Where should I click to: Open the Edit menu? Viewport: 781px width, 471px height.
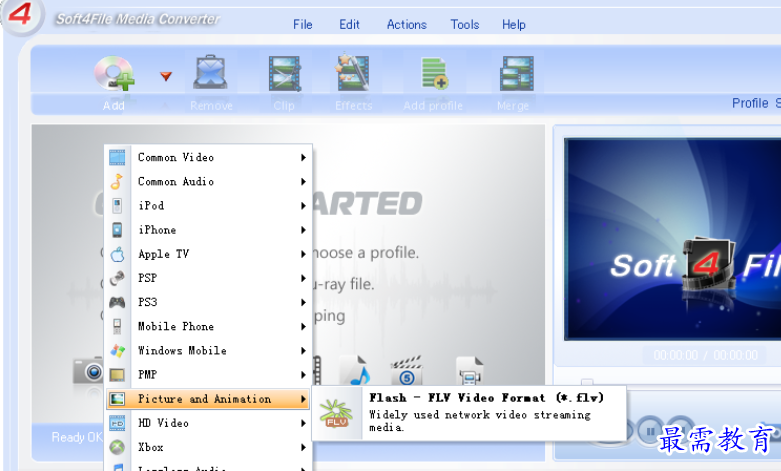point(349,24)
